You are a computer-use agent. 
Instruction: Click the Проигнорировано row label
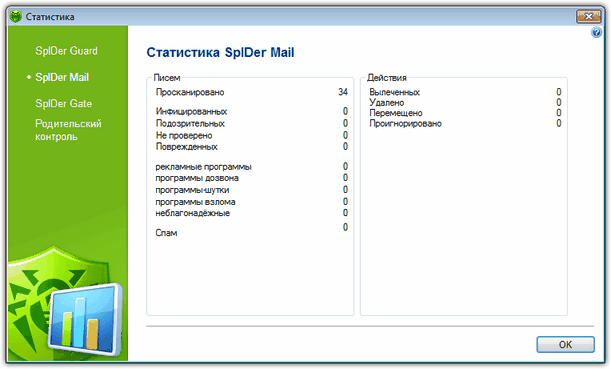pyautogui.click(x=405, y=124)
